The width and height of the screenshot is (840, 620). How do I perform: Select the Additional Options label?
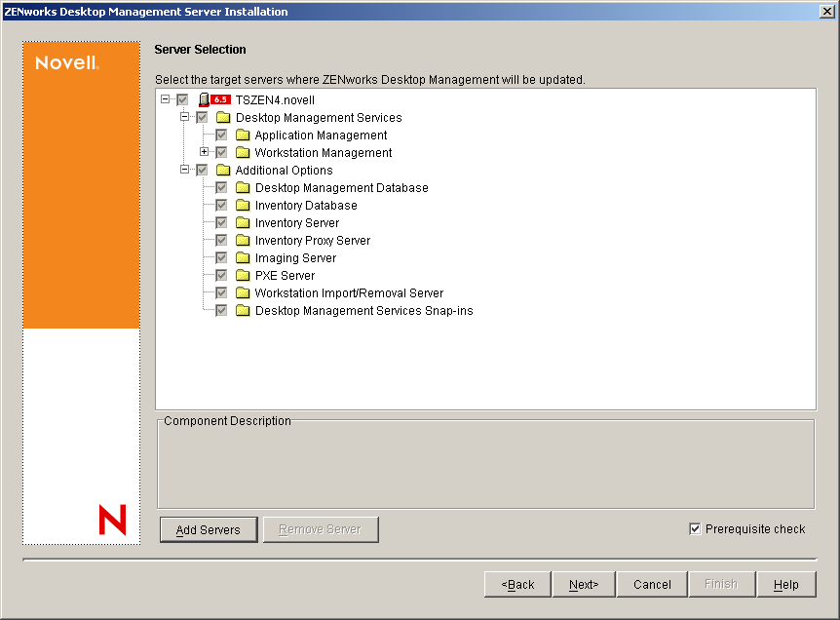point(284,171)
